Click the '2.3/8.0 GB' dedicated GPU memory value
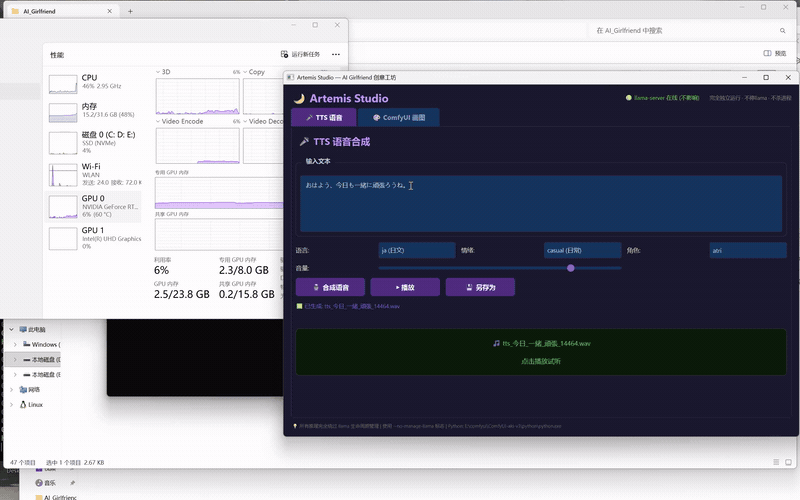This screenshot has height=500, width=800. pyautogui.click(x=243, y=270)
